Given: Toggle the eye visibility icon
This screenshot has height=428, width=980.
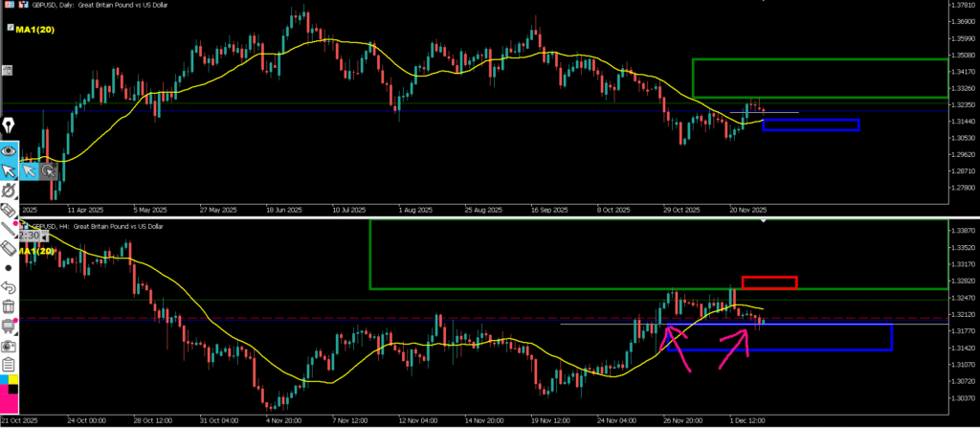Looking at the screenshot, I should [9, 149].
